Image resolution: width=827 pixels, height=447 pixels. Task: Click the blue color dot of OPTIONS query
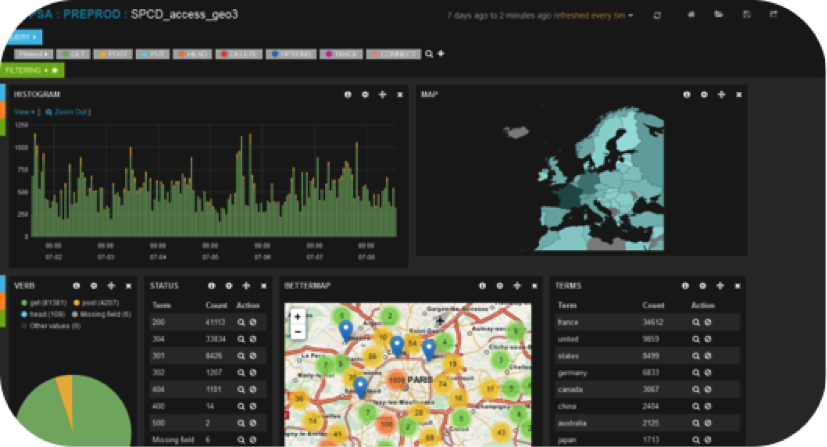(275, 54)
